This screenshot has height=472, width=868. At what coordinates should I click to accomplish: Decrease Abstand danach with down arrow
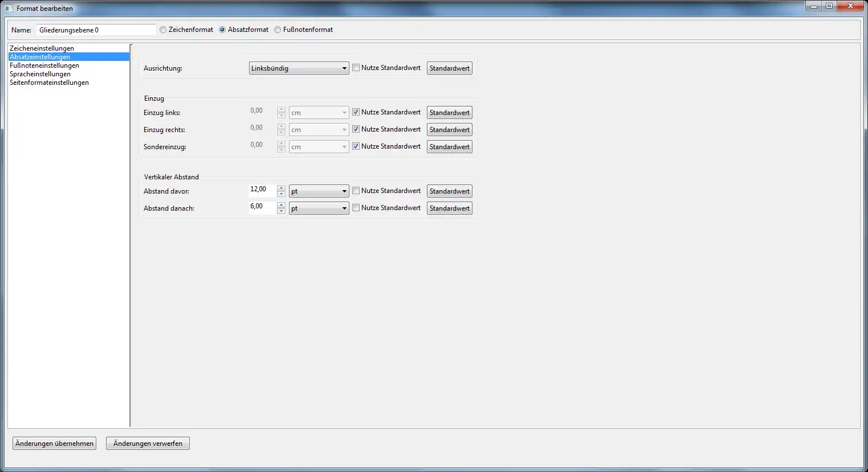tap(281, 211)
